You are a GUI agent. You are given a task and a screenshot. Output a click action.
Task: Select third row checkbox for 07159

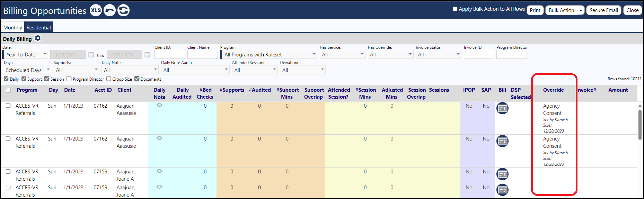[8, 171]
